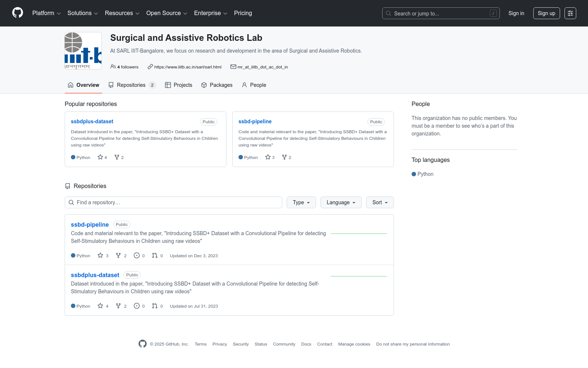Screen dimensions: 588x368
Task: Open the Sort dropdown
Action: click(x=380, y=202)
